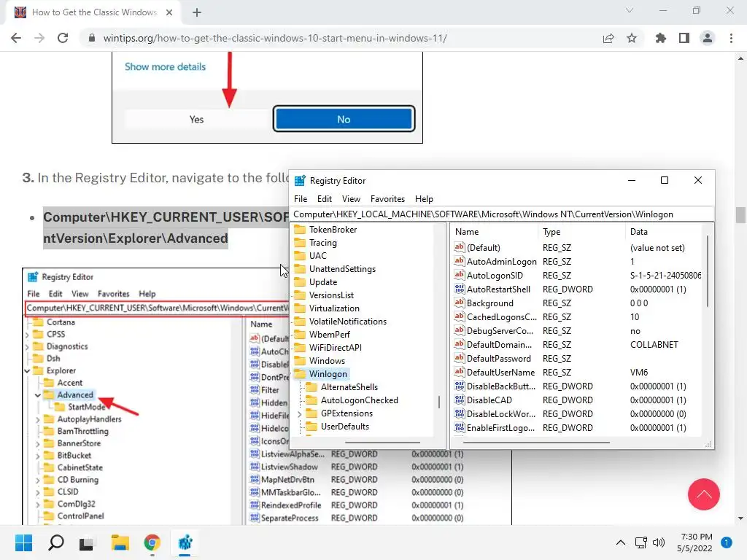
Task: Click the AutoAdminLogon value icon
Action: 460,262
